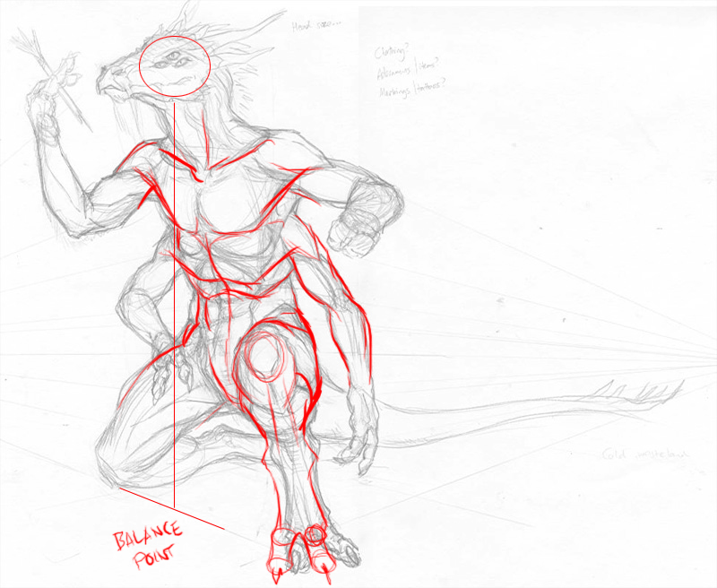Click the kneeling knee resting on the ground
Screen dimensions: 717x588
[x=117, y=466]
